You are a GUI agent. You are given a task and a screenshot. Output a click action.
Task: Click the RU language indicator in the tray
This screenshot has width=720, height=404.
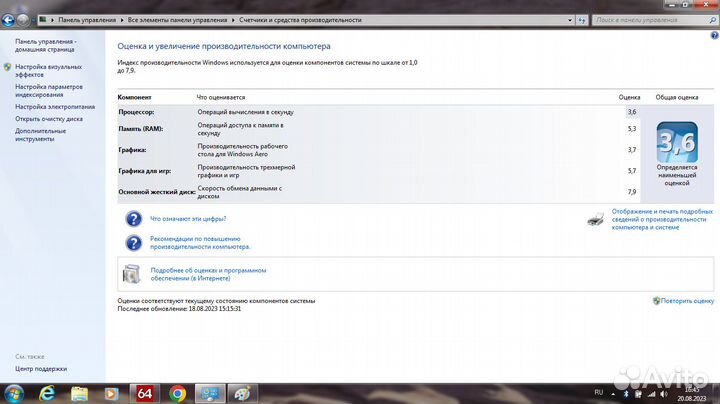point(598,391)
